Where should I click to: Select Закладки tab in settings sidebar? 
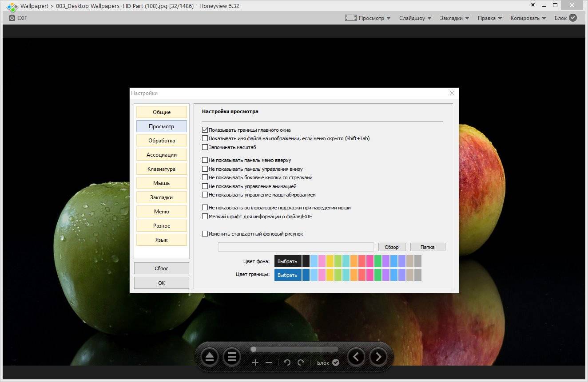[x=162, y=197]
